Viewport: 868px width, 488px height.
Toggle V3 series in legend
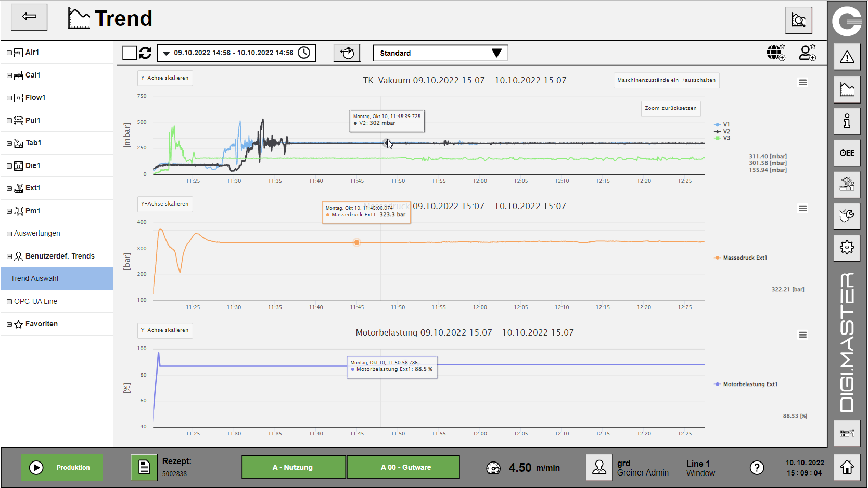tap(722, 138)
